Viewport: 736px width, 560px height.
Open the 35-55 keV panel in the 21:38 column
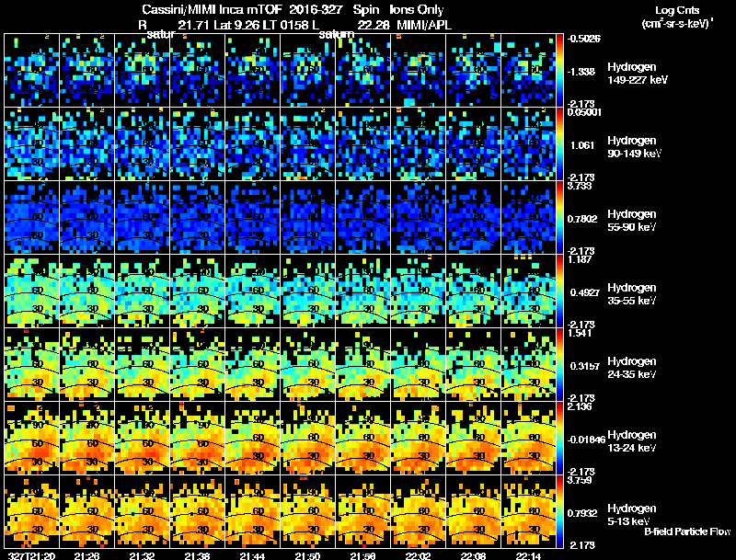(x=198, y=291)
